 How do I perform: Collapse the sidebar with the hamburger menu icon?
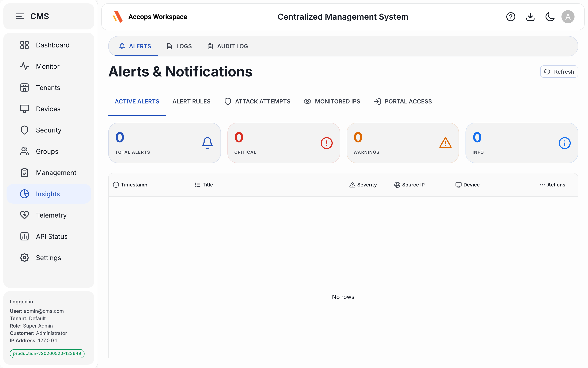(x=20, y=16)
